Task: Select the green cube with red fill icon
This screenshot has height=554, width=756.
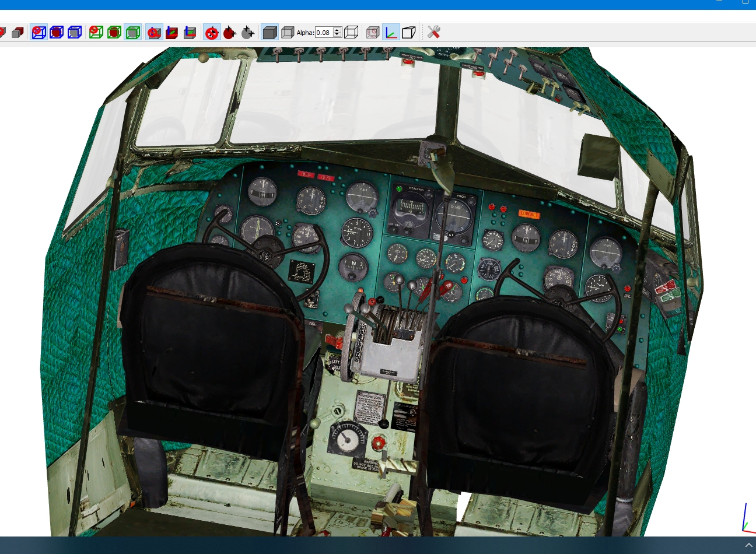Action: (114, 32)
